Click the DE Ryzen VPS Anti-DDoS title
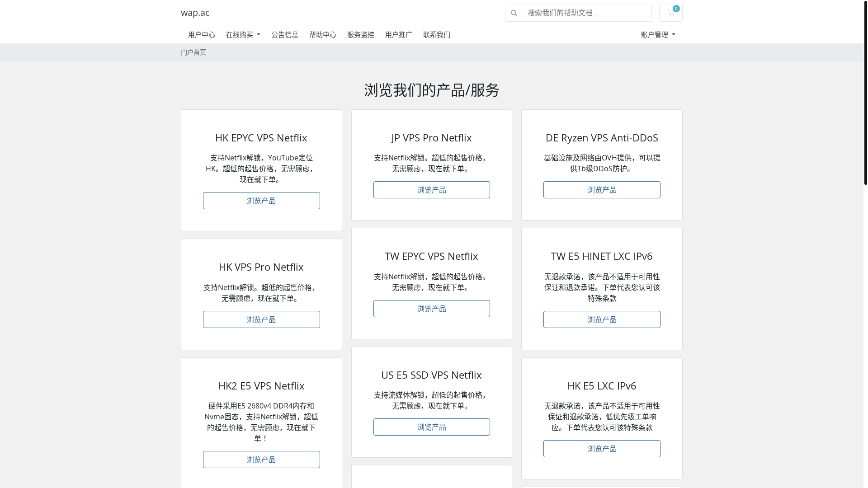Viewport: 868px width, 488px height. click(602, 138)
